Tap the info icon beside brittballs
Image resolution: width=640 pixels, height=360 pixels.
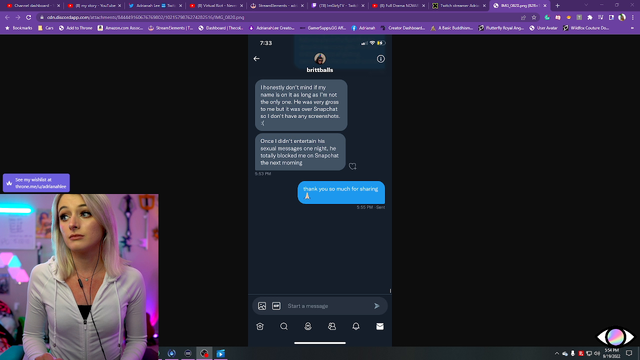(381, 59)
